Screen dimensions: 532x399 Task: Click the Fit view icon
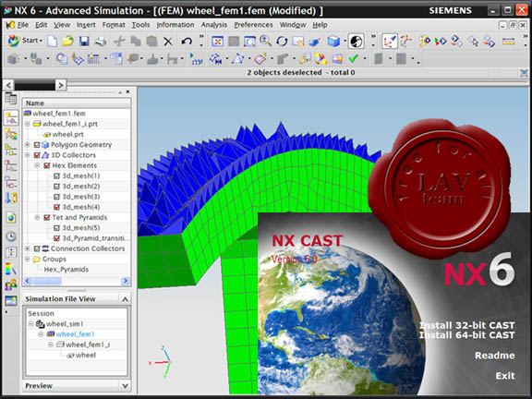click(x=217, y=42)
